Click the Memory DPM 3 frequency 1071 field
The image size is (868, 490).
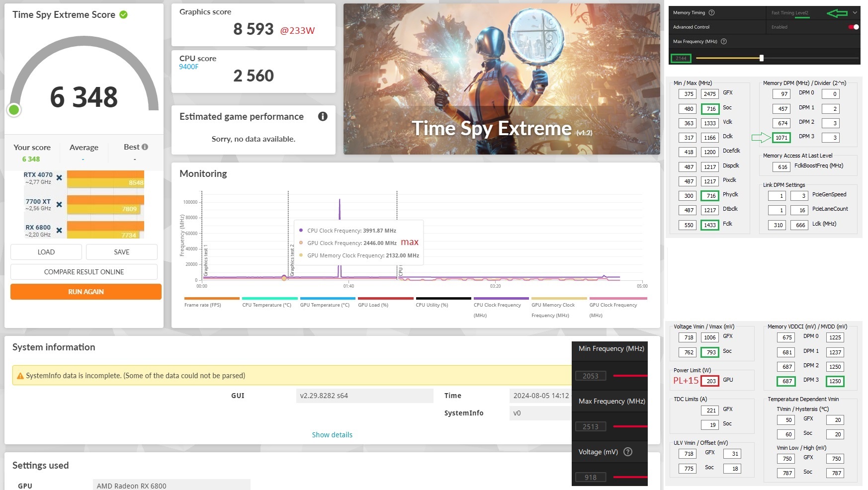point(781,138)
